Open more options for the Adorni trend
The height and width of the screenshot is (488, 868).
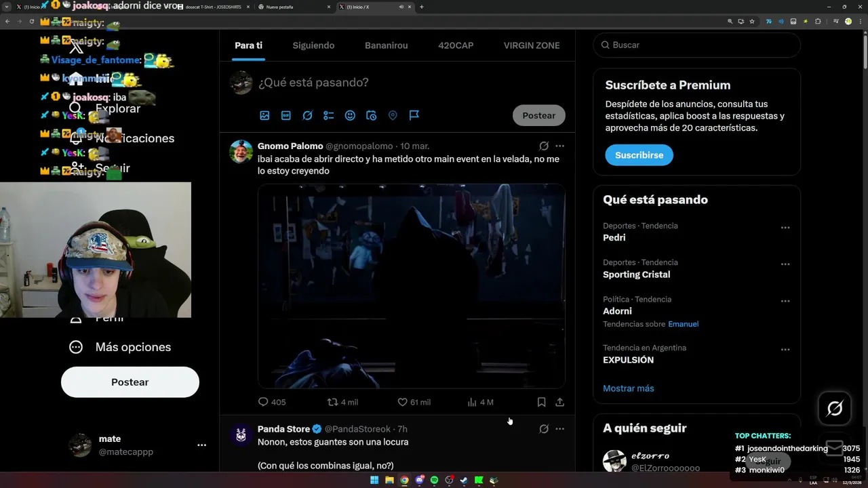point(785,301)
